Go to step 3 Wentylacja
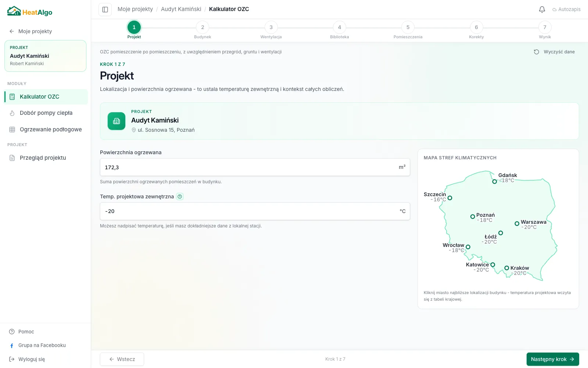Viewport: 588px width, 368px height. pos(271,30)
